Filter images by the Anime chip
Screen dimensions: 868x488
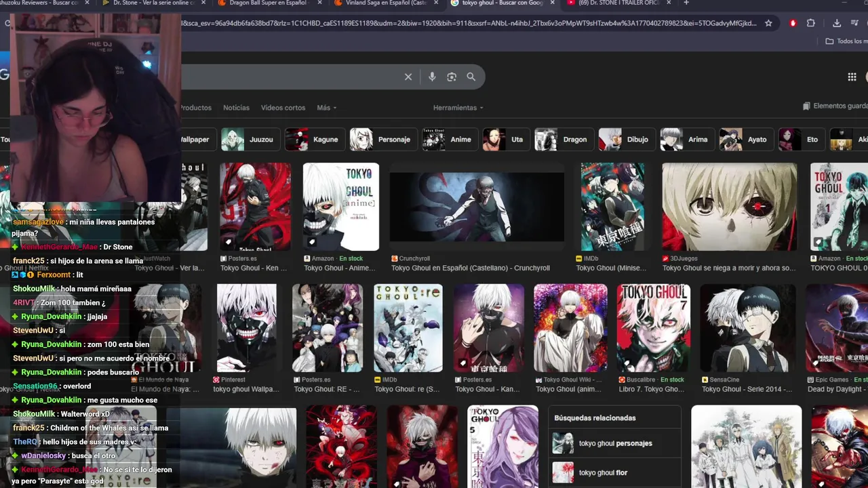[450, 140]
